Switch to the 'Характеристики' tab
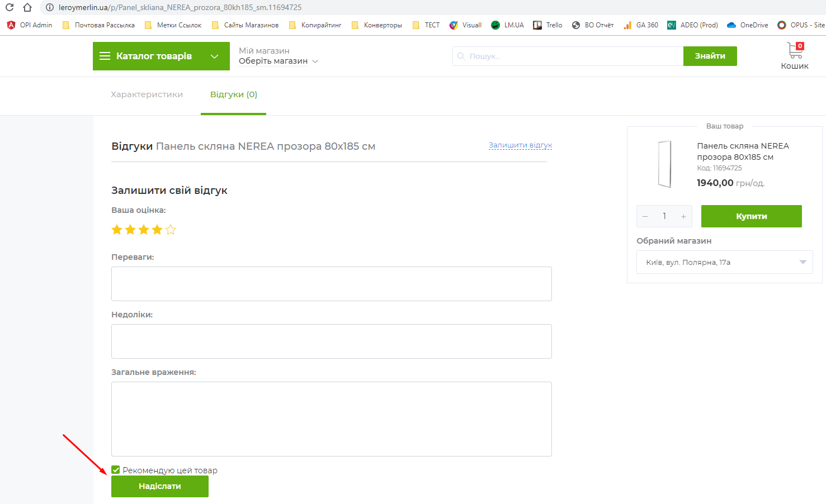 [x=147, y=94]
